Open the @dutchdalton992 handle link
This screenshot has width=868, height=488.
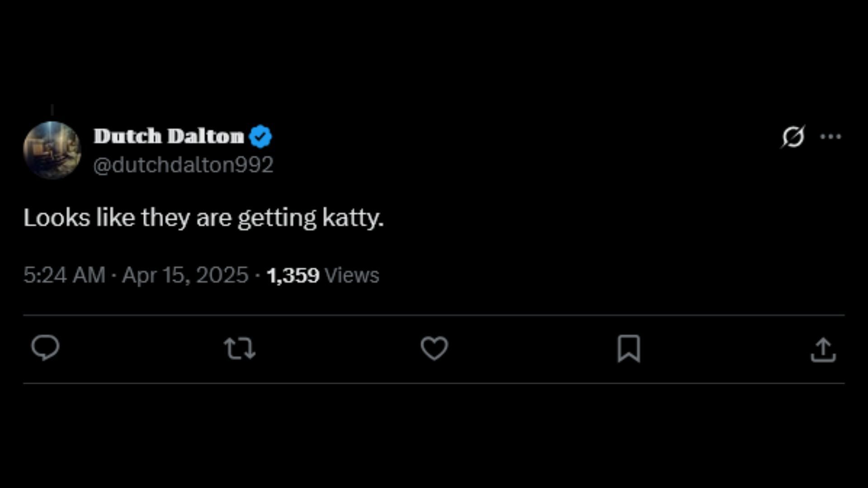[183, 164]
